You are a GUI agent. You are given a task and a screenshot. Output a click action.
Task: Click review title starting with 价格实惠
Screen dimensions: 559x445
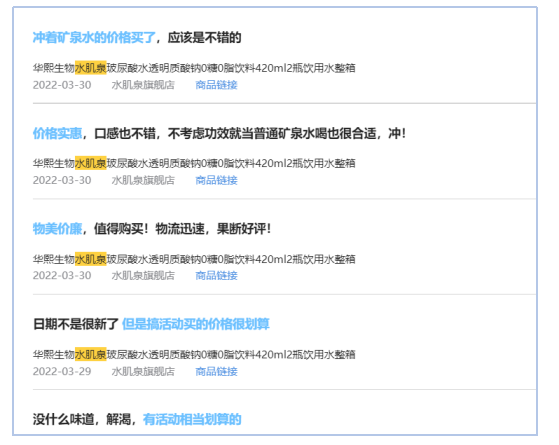(219, 133)
